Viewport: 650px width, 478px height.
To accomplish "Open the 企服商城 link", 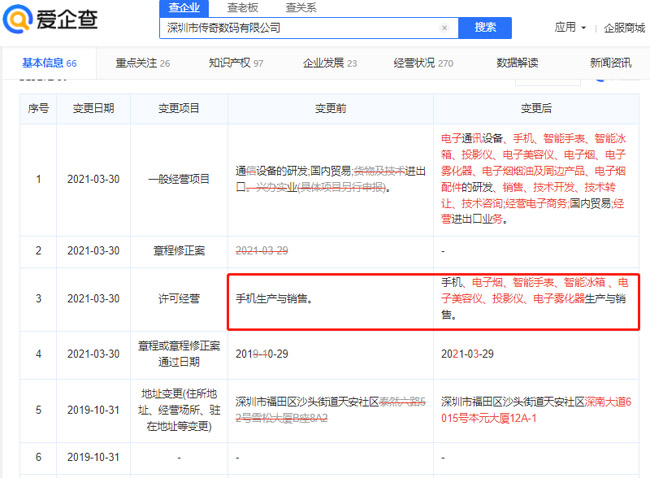I will [x=624, y=27].
